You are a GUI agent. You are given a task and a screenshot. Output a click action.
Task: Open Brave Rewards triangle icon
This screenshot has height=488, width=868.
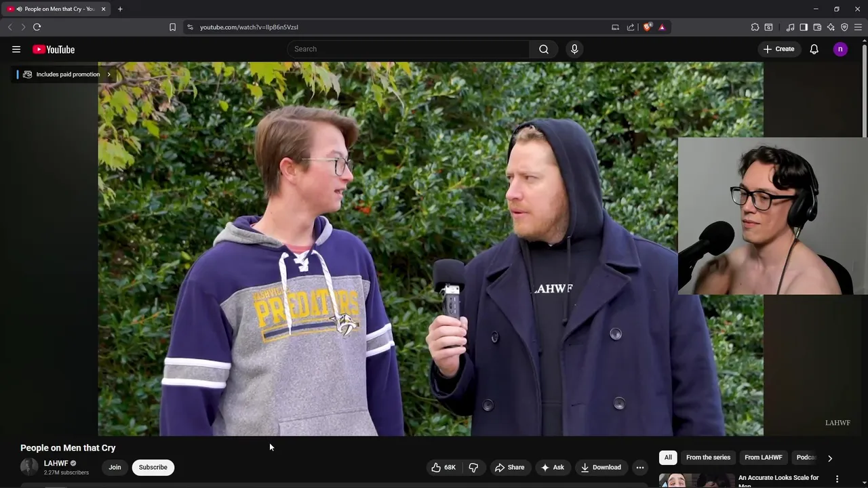[662, 27]
